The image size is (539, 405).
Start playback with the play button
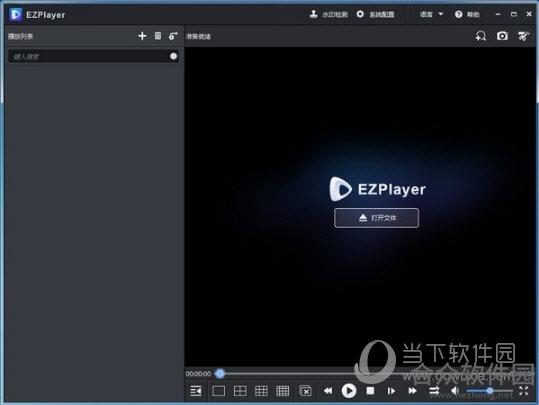pyautogui.click(x=349, y=391)
